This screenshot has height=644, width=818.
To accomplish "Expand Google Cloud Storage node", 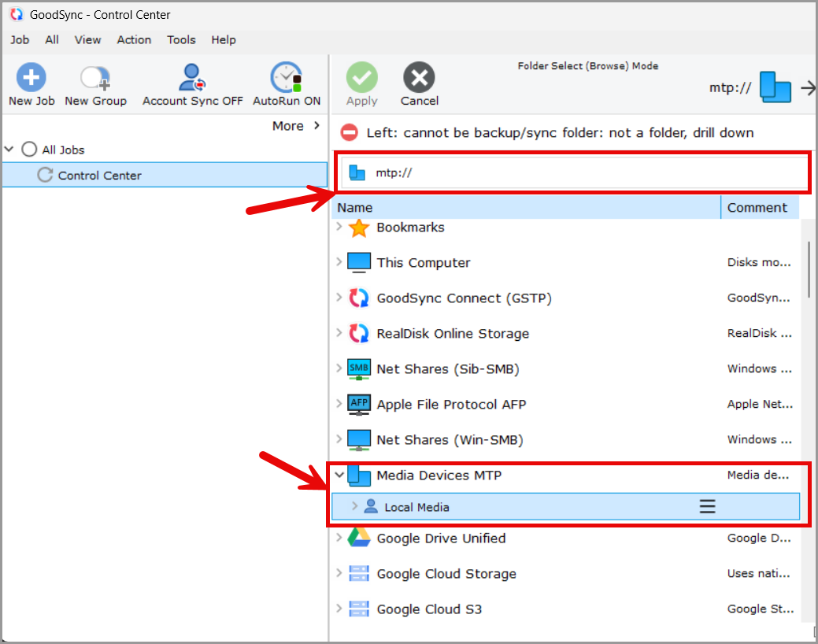I will tap(339, 572).
